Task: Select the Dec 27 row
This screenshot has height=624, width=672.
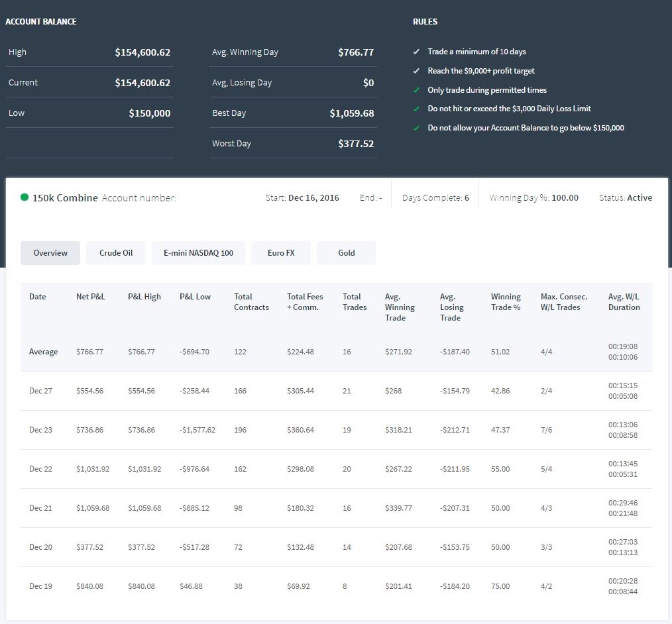Action: (337, 391)
